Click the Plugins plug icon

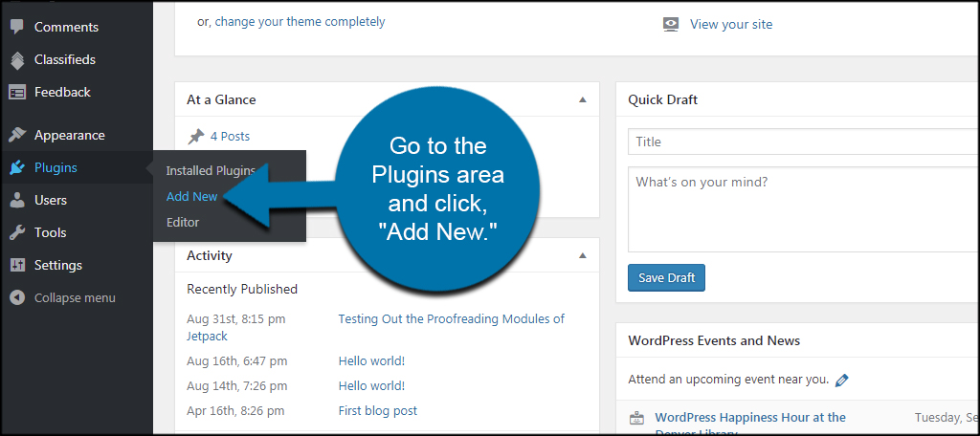tap(17, 167)
